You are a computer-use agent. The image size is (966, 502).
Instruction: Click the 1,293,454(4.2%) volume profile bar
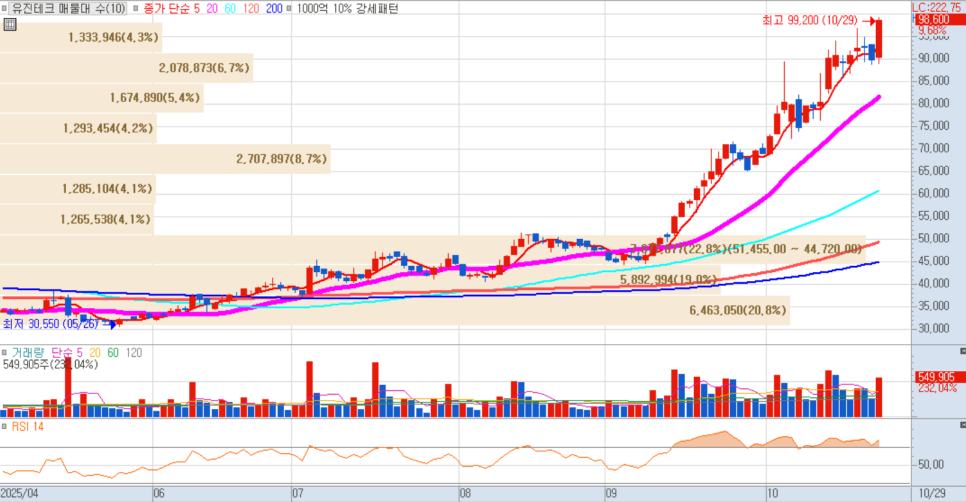coord(78,128)
